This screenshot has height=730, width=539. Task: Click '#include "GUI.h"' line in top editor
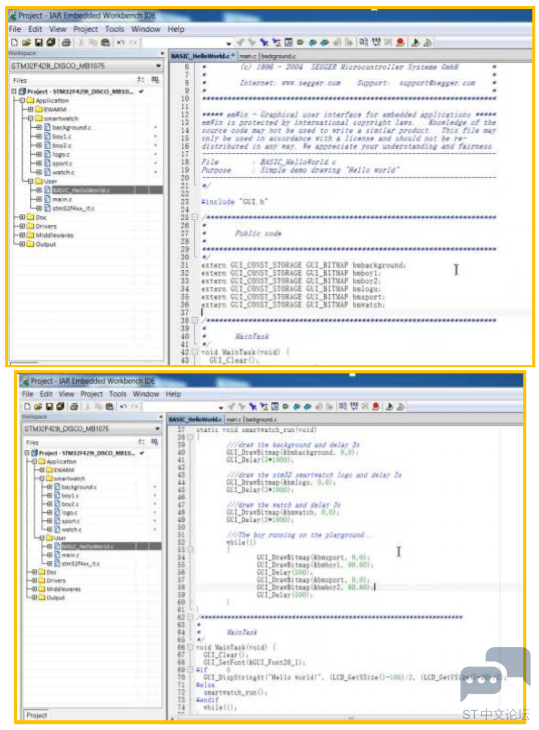235,202
